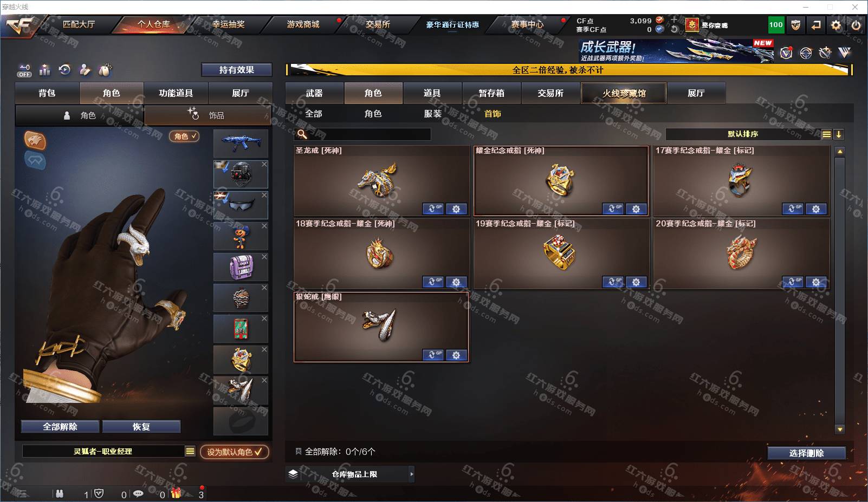
Task: Click the item list scrollbar down arrow
Action: pos(840,429)
